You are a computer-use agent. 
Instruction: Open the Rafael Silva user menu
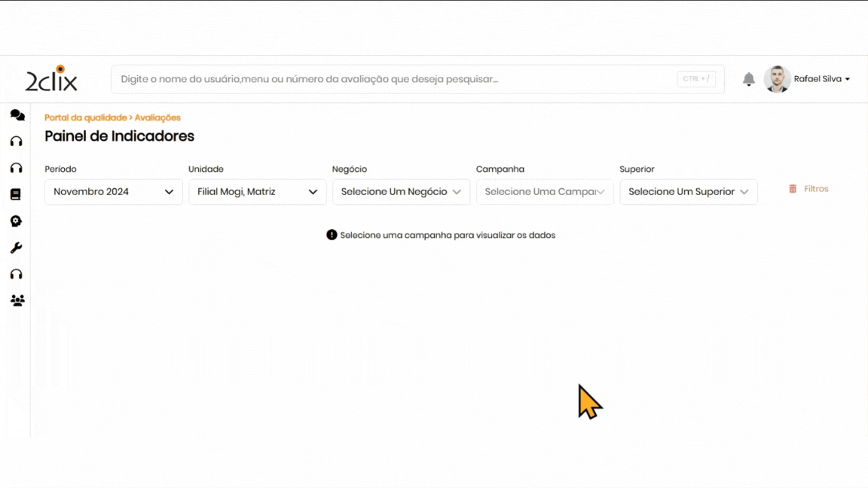coord(822,79)
